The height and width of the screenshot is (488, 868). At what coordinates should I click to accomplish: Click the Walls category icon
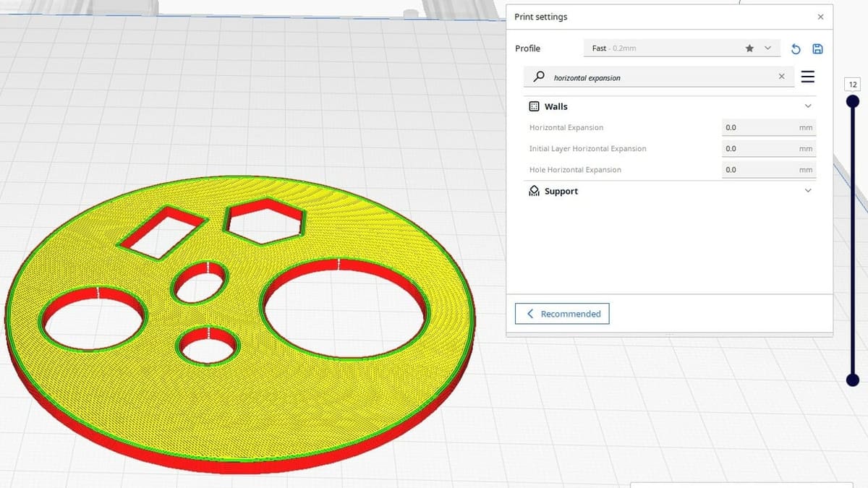click(x=533, y=106)
